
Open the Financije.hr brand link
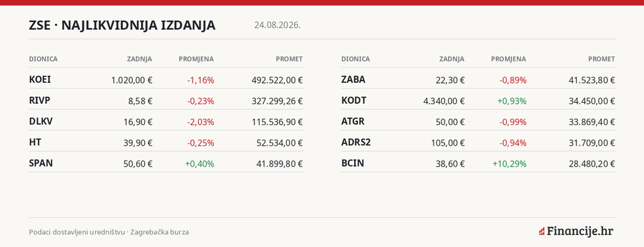click(x=576, y=231)
